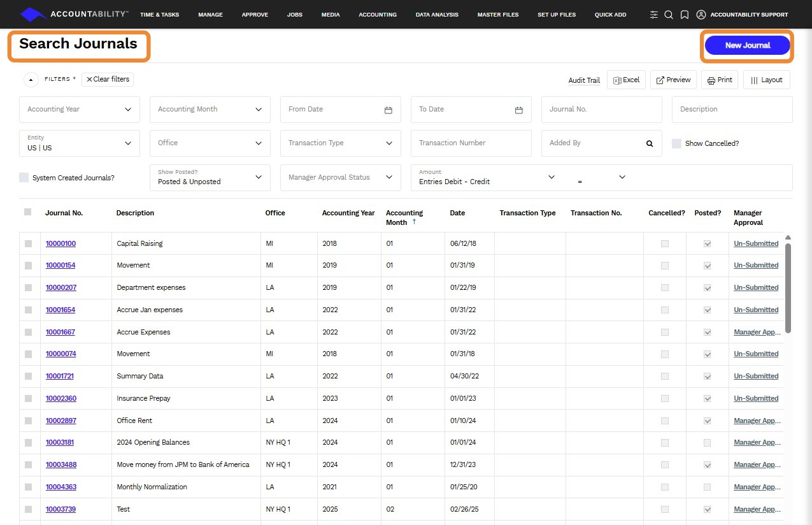Sort by Accounting Month arrow icon
Viewport: 812px width, 525px height.
(x=414, y=222)
